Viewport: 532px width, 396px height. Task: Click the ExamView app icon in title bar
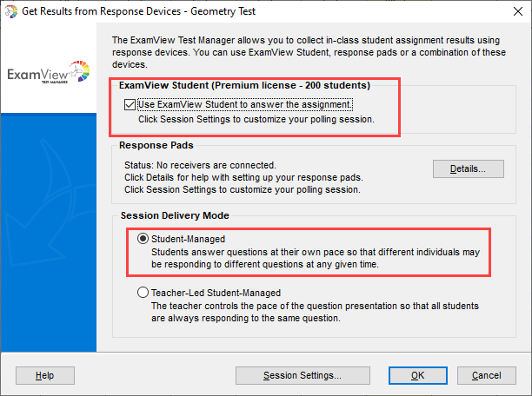(10, 11)
